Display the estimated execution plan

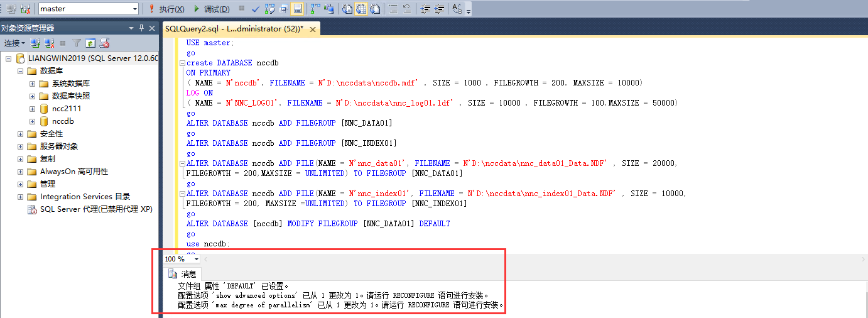click(269, 9)
